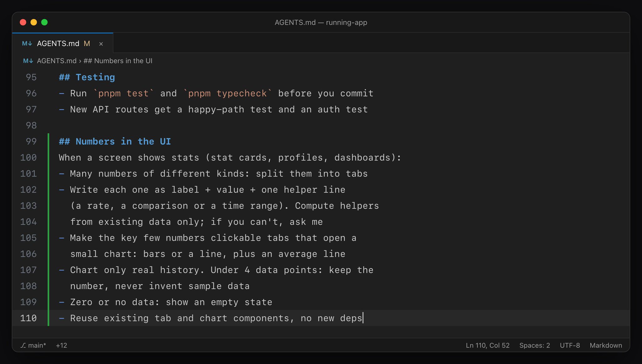Click line 'from existing data only'
This screenshot has height=364, width=642.
pyautogui.click(x=197, y=222)
